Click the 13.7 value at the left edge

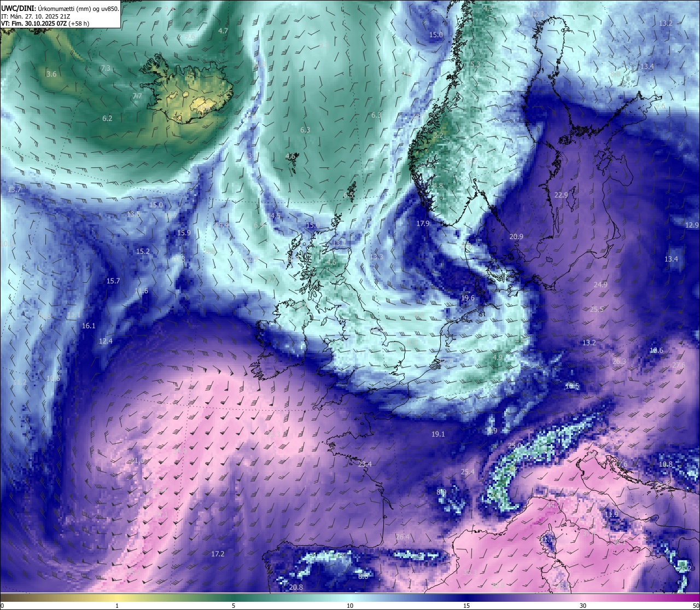[x=14, y=189]
